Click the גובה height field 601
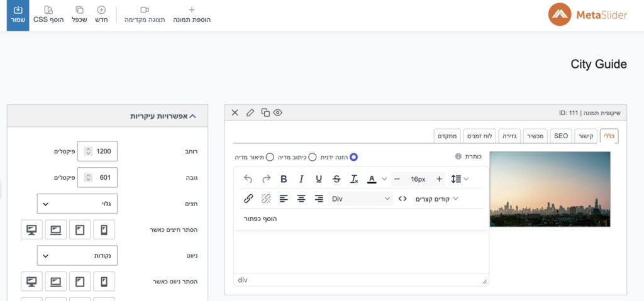644x301 pixels. click(x=97, y=177)
